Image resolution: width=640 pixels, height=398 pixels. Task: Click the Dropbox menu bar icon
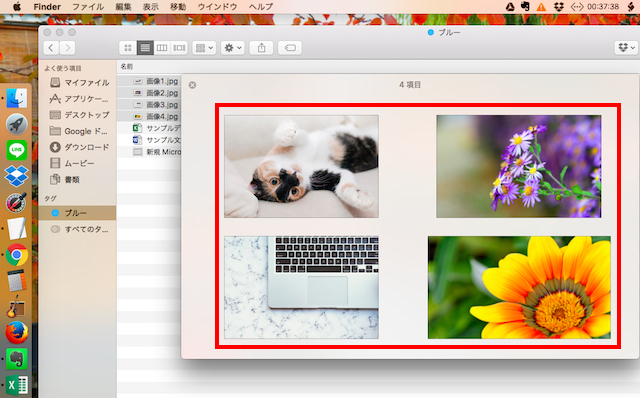[x=558, y=7]
